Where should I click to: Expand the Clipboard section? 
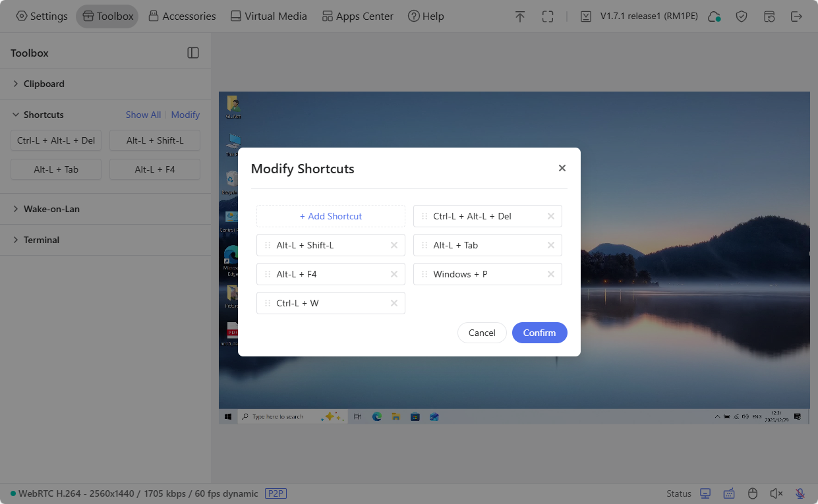[44, 84]
